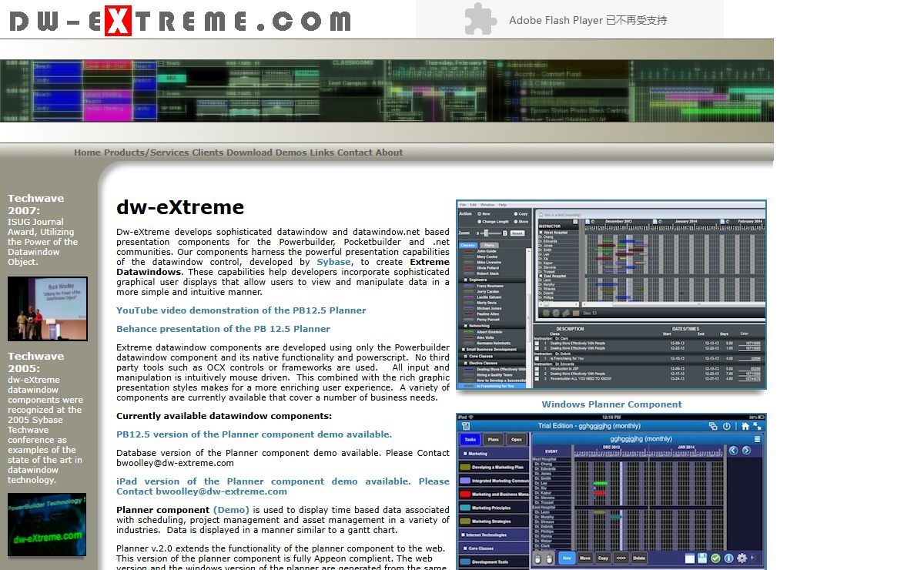
Task: Open Behance presentation of the PB 12.5 Planner
Action: point(223,329)
